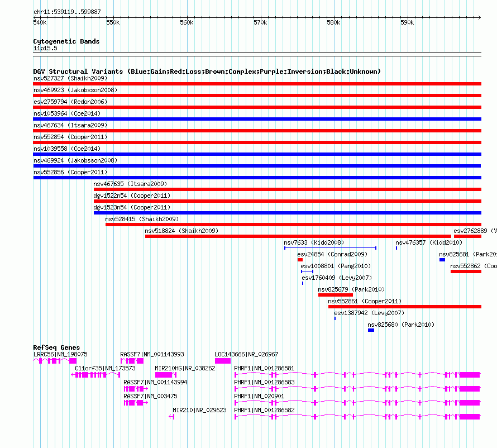Open nsv518824 (Shaikh2009) variant label

181,231
